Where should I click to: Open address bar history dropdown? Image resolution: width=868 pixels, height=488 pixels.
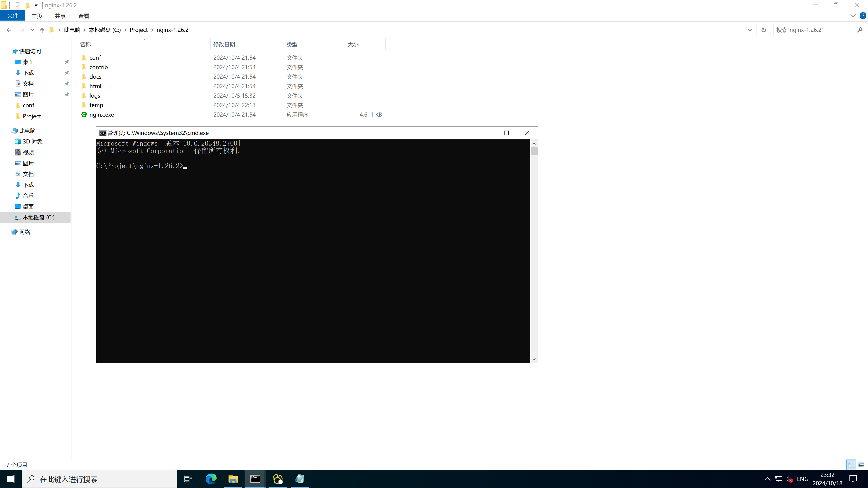click(x=749, y=30)
